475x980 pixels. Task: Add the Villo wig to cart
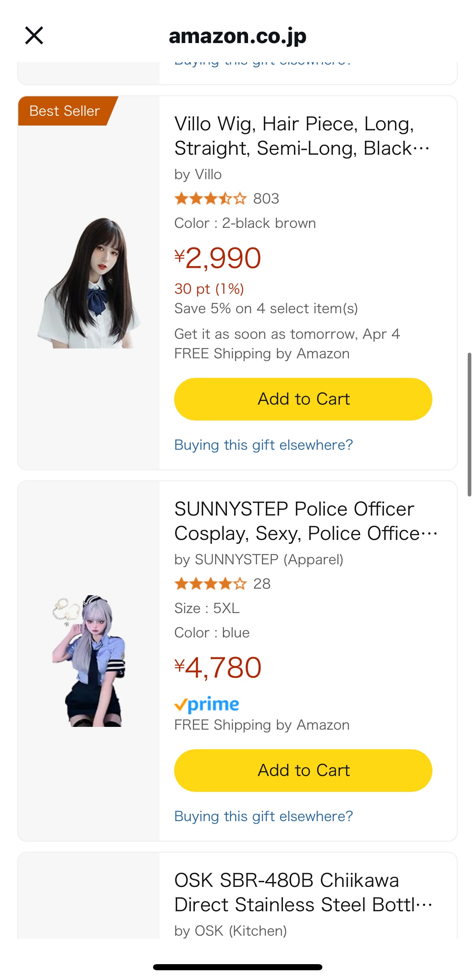303,399
